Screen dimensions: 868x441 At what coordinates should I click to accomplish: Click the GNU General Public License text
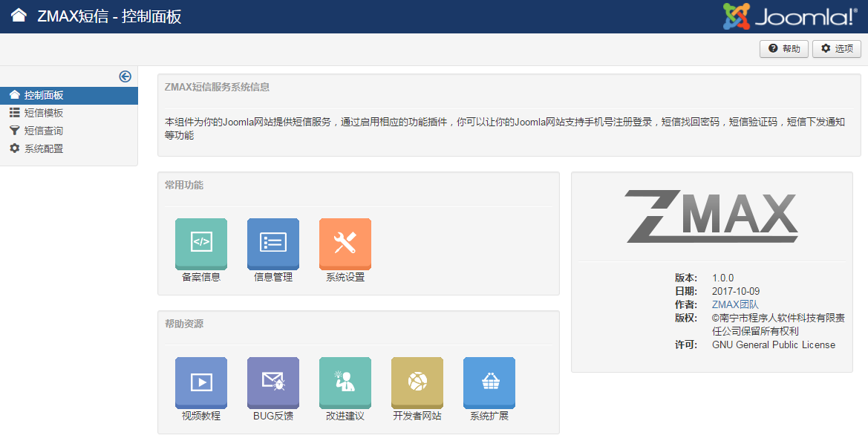(x=774, y=344)
